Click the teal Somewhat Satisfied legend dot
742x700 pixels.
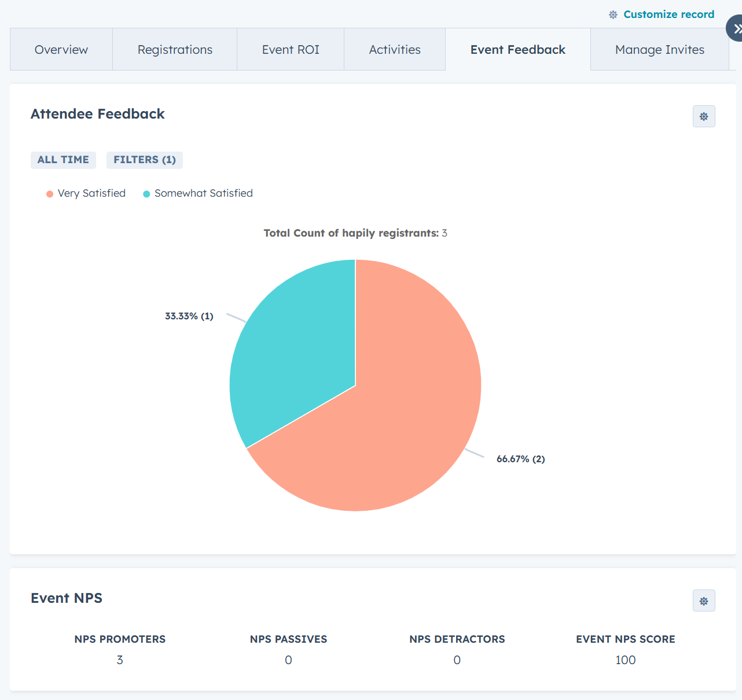click(x=146, y=194)
